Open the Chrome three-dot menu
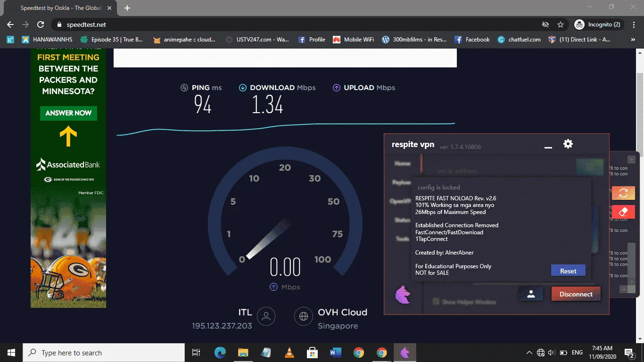Viewport: 644px width, 362px height. [x=633, y=25]
